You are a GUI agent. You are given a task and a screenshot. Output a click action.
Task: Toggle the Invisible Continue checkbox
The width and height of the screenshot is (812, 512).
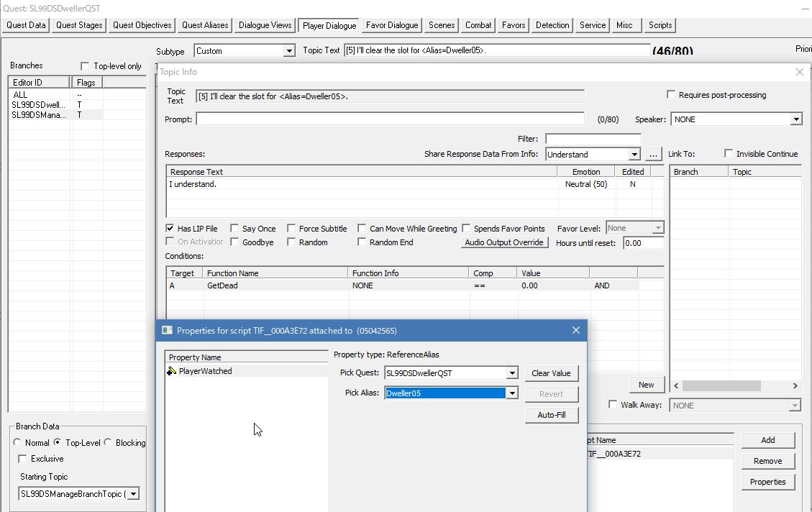(729, 153)
